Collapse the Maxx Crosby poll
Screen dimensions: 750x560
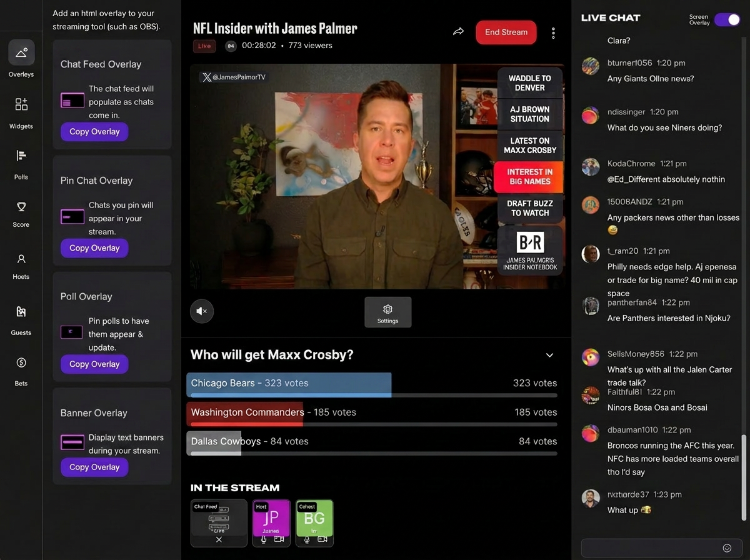click(549, 355)
